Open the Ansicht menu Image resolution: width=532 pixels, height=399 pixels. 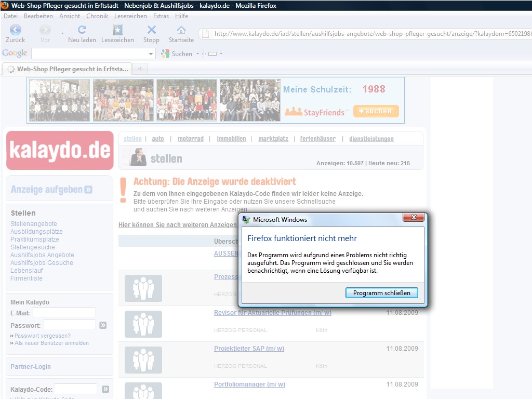coord(70,16)
